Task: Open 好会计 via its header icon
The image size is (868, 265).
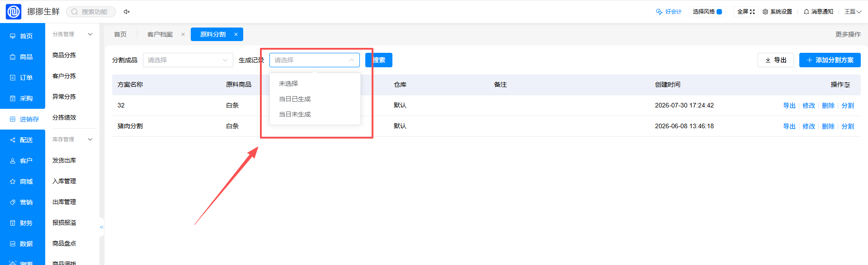Action: point(659,12)
